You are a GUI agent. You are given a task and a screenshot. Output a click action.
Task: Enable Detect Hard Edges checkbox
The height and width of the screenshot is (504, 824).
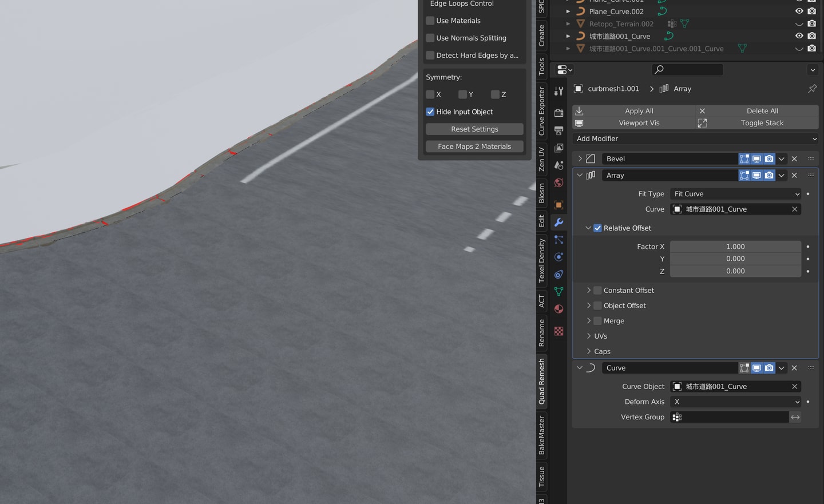click(x=430, y=55)
